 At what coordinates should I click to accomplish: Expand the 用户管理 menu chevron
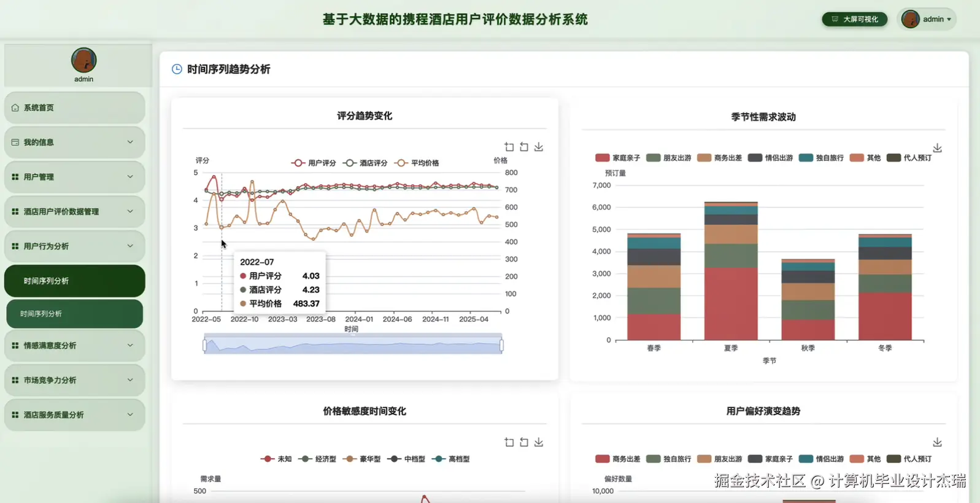pyautogui.click(x=130, y=177)
